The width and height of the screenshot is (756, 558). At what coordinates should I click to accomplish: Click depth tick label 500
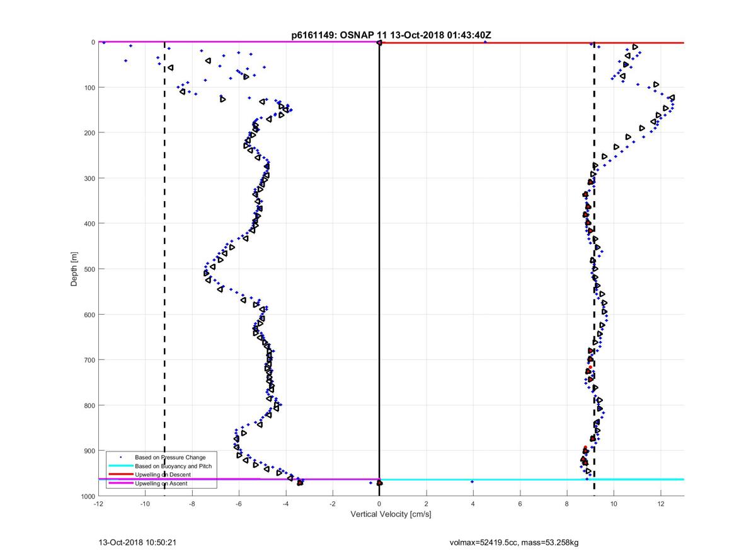[89, 269]
